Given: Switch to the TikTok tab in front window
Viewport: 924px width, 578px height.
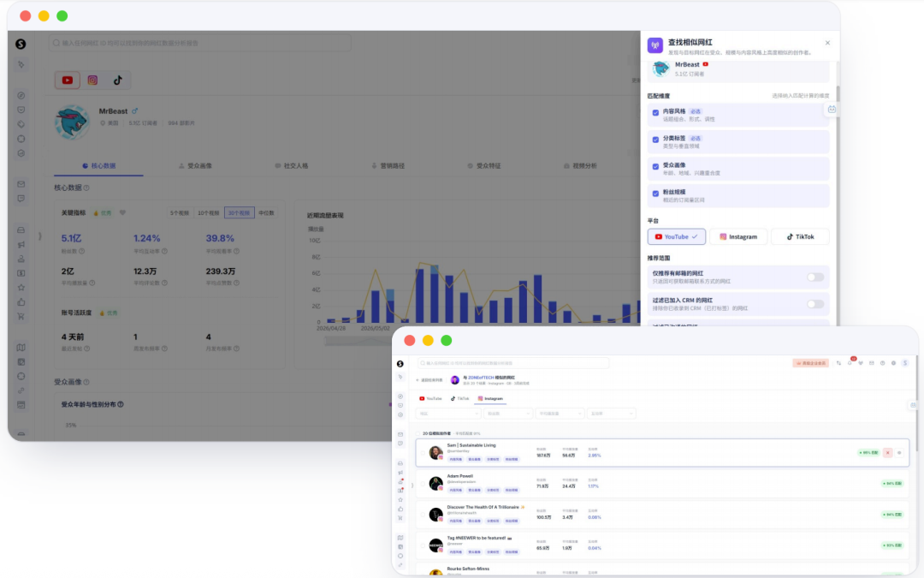Looking at the screenshot, I should (x=459, y=399).
